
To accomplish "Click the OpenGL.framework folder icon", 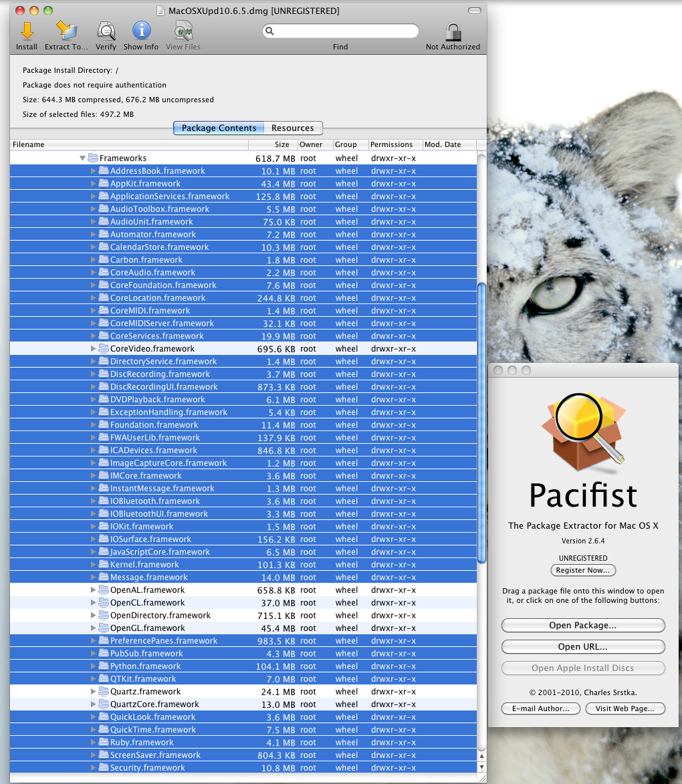I will pyautogui.click(x=104, y=628).
